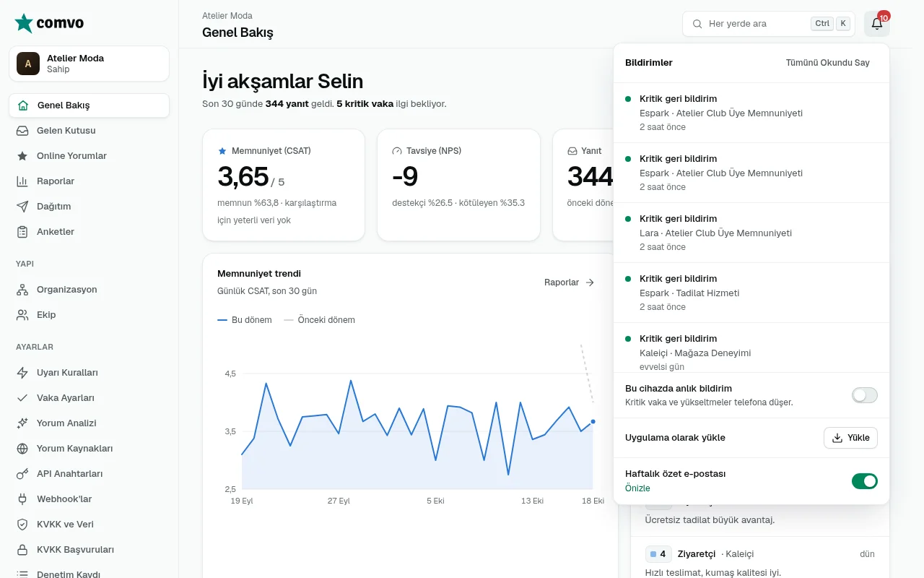924x578 pixels.
Task: Click Tümünü Okundu Say
Action: [827, 63]
